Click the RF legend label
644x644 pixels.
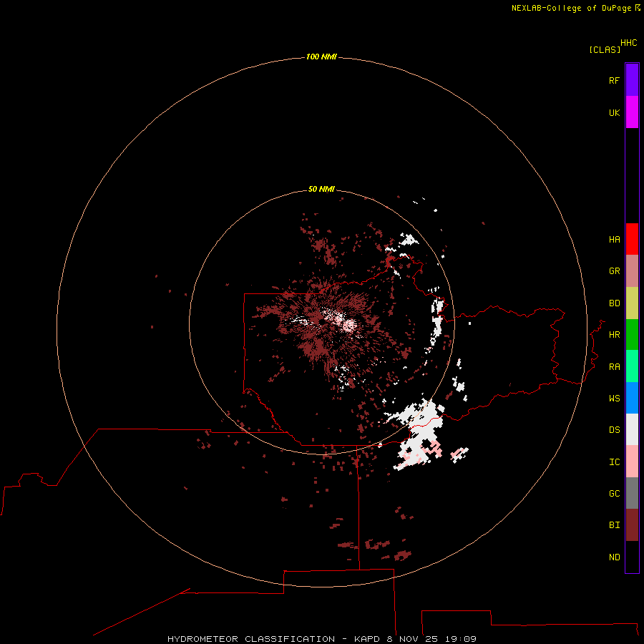[614, 80]
